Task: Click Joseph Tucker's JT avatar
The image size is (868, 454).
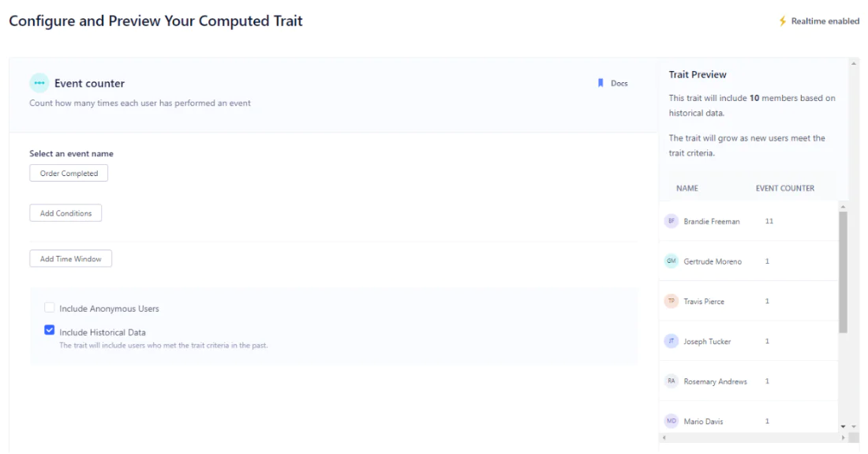Action: point(672,341)
